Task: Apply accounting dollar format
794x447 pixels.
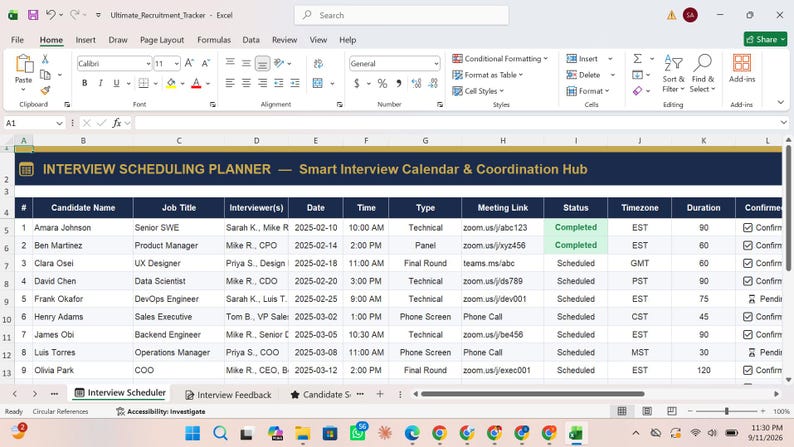Action: (x=356, y=83)
